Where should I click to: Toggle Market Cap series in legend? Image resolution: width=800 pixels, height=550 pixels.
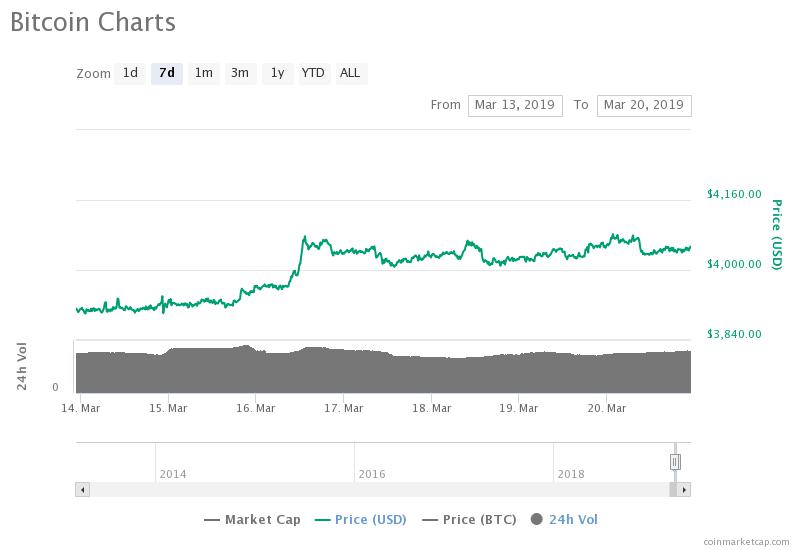coord(253,519)
